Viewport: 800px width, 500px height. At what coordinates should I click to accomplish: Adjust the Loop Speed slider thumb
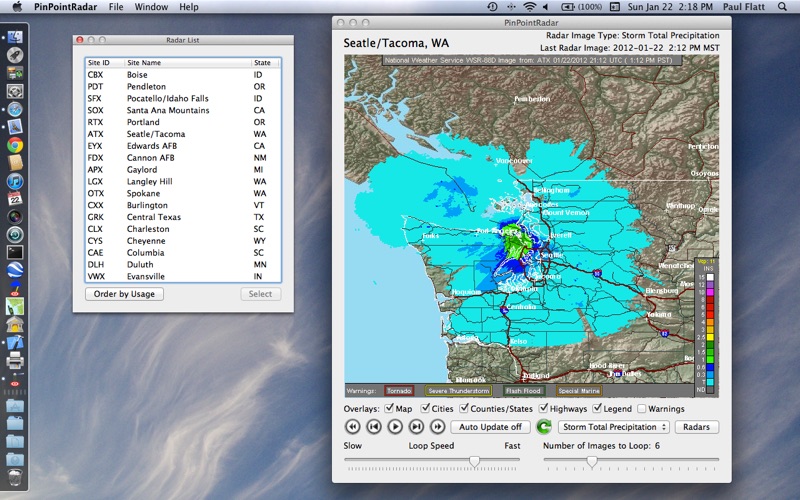pyautogui.click(x=474, y=461)
